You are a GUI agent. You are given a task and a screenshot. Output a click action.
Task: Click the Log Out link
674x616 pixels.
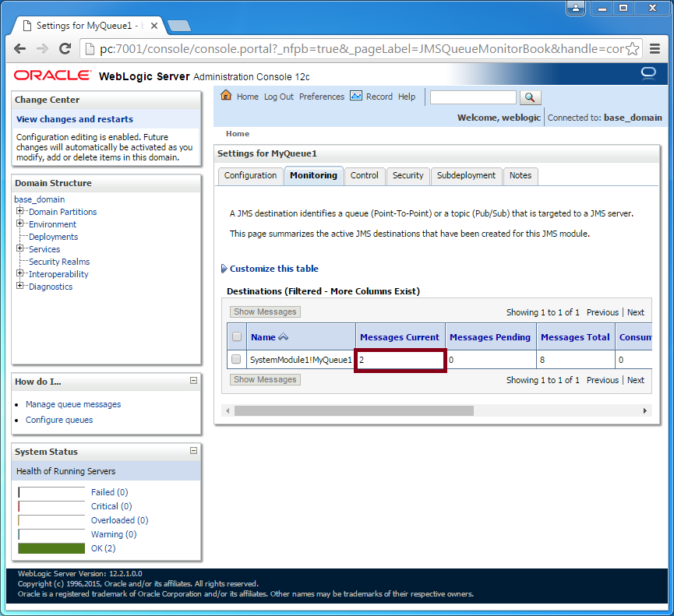(x=278, y=97)
